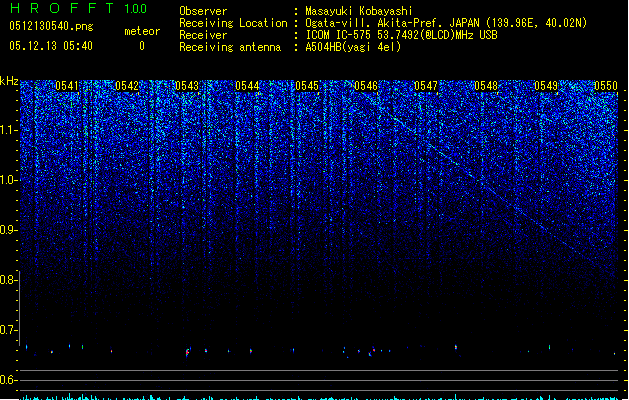Click the 0.8 frequency axis label
The height and width of the screenshot is (400, 629).
click(8, 280)
